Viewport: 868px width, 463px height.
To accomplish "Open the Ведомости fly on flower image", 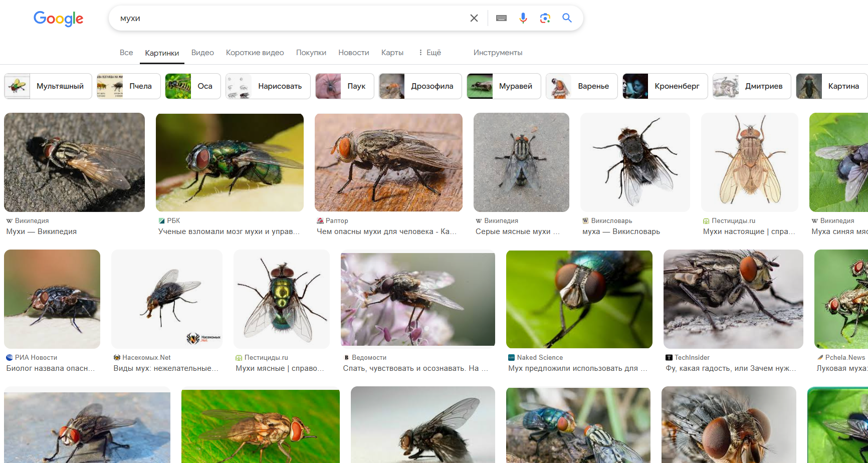I will pyautogui.click(x=418, y=299).
